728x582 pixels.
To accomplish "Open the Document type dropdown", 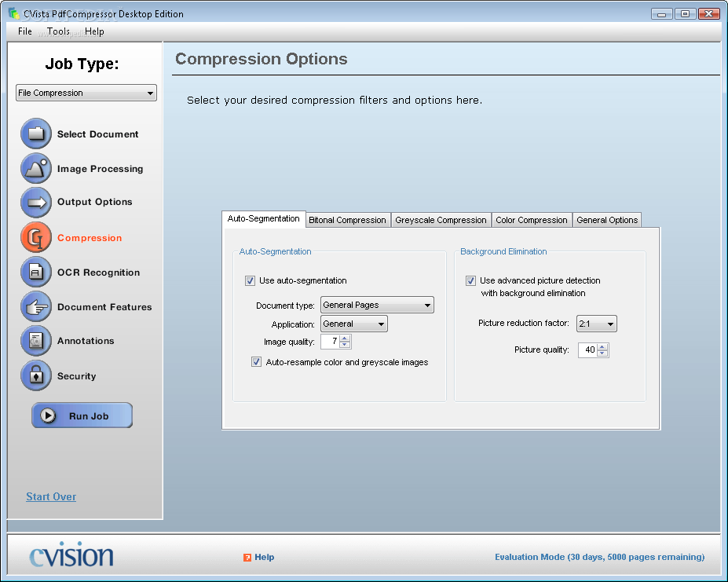I will (x=377, y=306).
